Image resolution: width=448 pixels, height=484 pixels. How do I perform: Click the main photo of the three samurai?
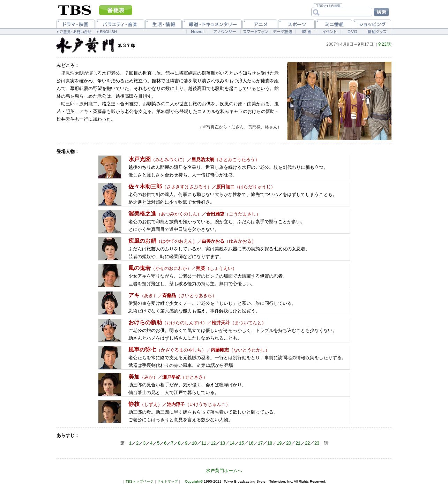[x=339, y=101]
